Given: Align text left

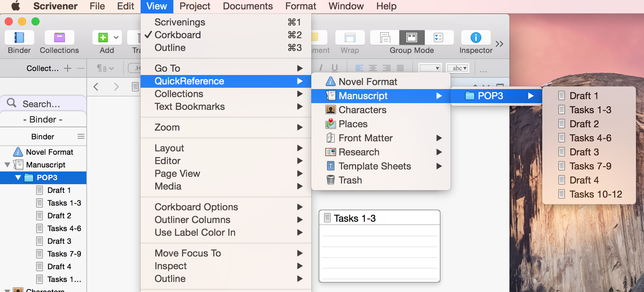Looking at the screenshot, I should coord(359,68).
